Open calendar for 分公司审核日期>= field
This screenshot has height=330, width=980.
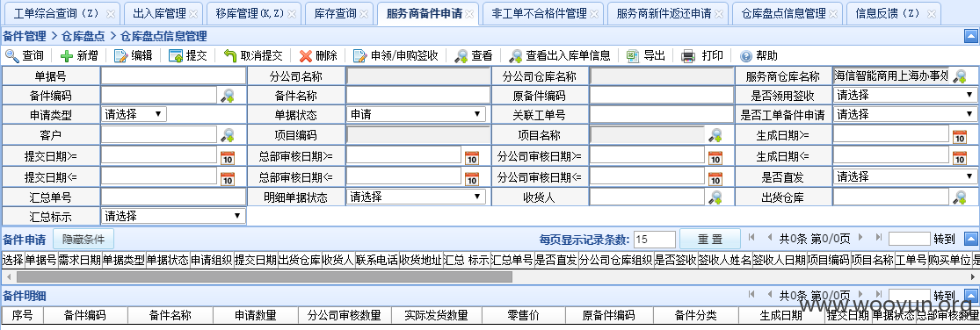click(x=715, y=158)
